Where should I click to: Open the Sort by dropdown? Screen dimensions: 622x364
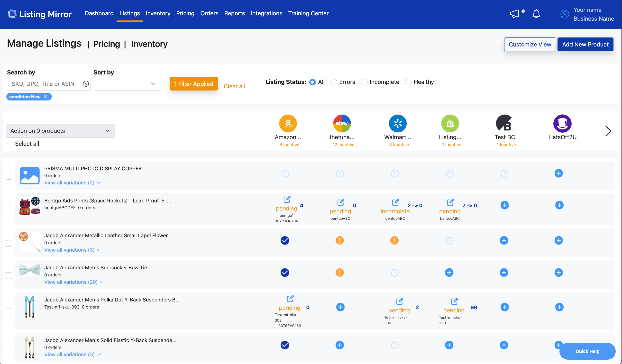127,84
